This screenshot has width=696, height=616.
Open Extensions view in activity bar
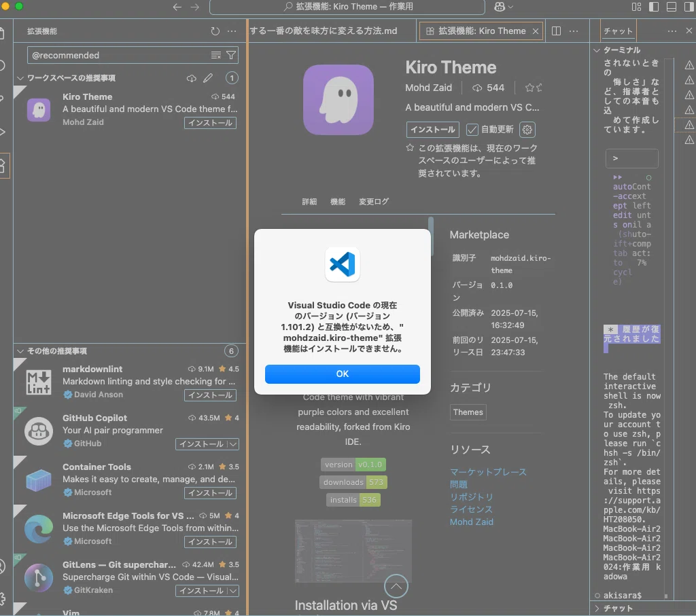coord(3,166)
